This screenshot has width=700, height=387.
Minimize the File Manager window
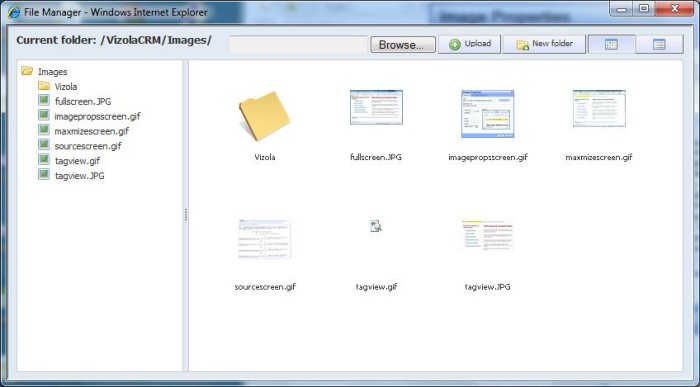[x=622, y=9]
